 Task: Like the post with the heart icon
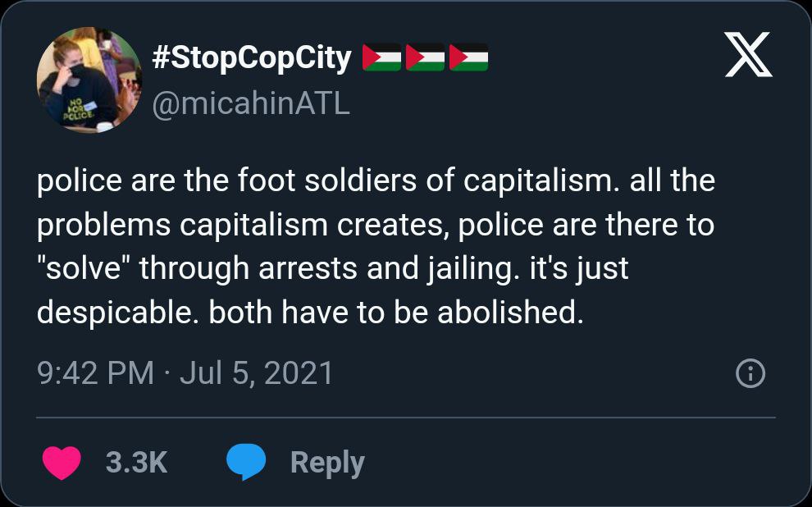click(x=62, y=462)
